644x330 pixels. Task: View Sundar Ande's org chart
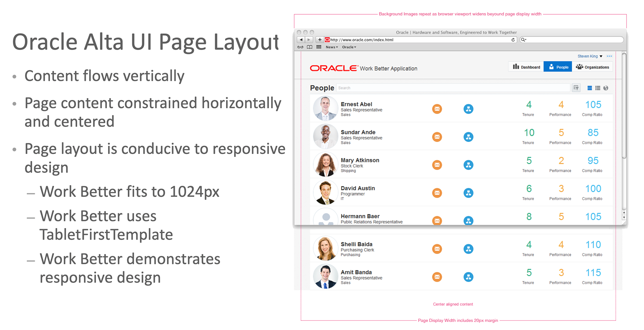468,137
